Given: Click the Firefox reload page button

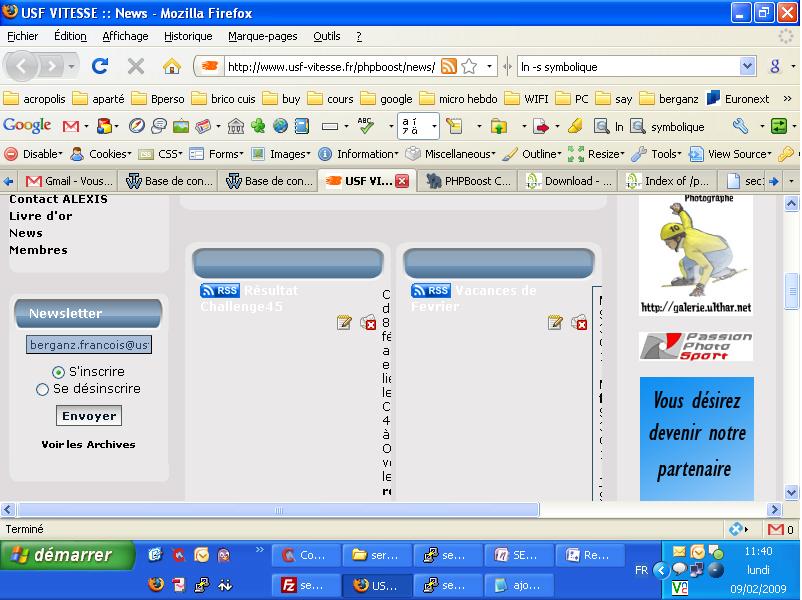Looking at the screenshot, I should 99,66.
